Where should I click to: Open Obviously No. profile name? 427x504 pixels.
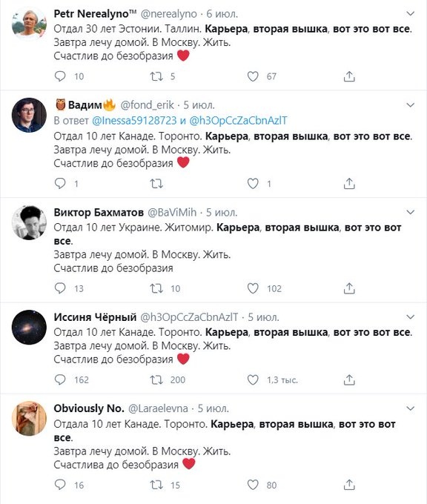coord(89,408)
